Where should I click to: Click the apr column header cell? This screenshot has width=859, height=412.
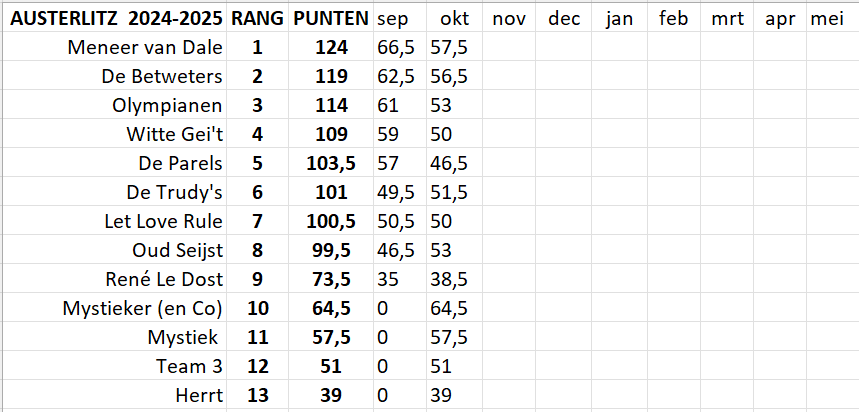pos(779,19)
